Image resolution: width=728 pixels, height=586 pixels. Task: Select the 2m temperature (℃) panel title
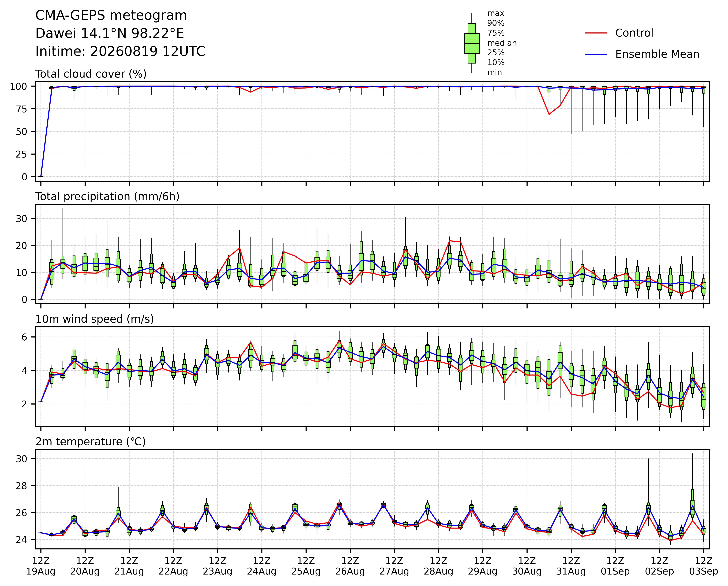click(x=90, y=442)
